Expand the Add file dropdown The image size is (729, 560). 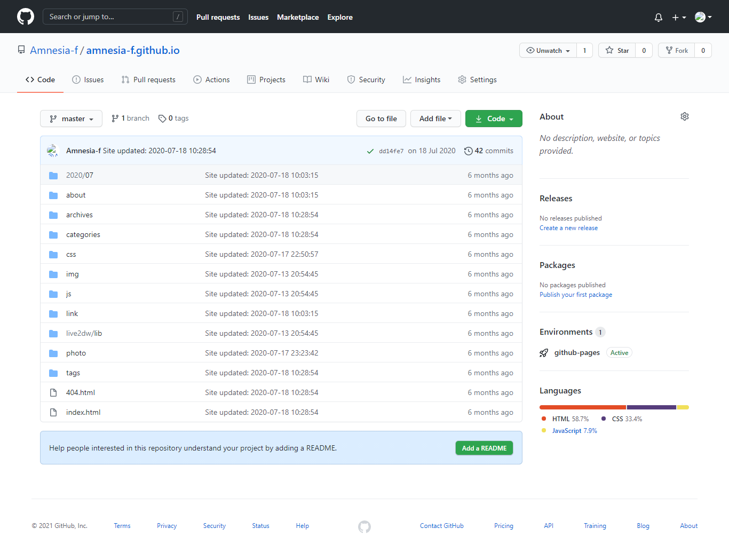[x=435, y=119]
